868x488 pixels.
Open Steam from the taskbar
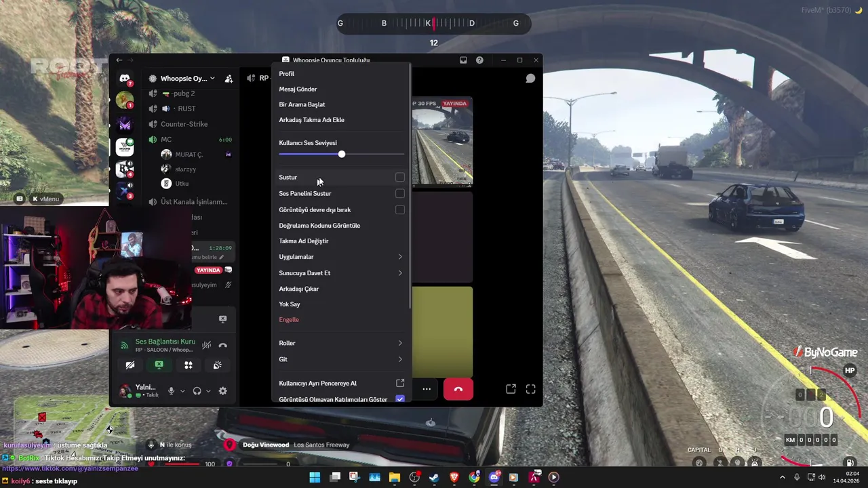pyautogui.click(x=434, y=477)
